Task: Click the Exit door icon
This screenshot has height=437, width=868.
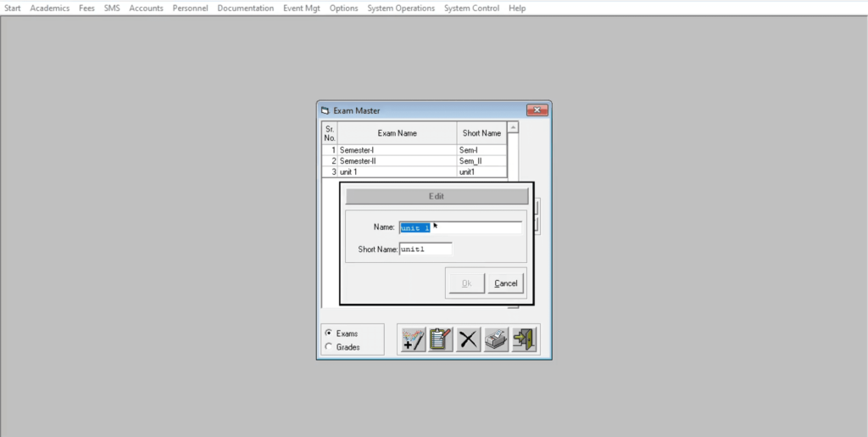Action: (x=524, y=339)
